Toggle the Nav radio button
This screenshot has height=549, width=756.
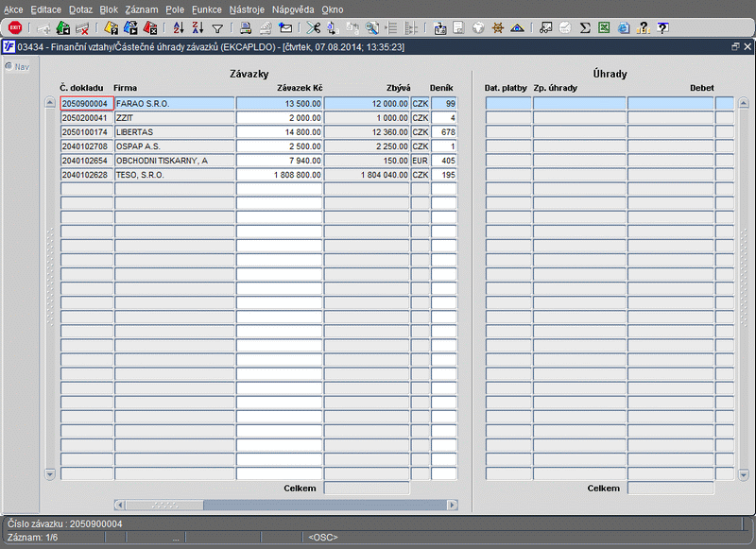[x=9, y=66]
